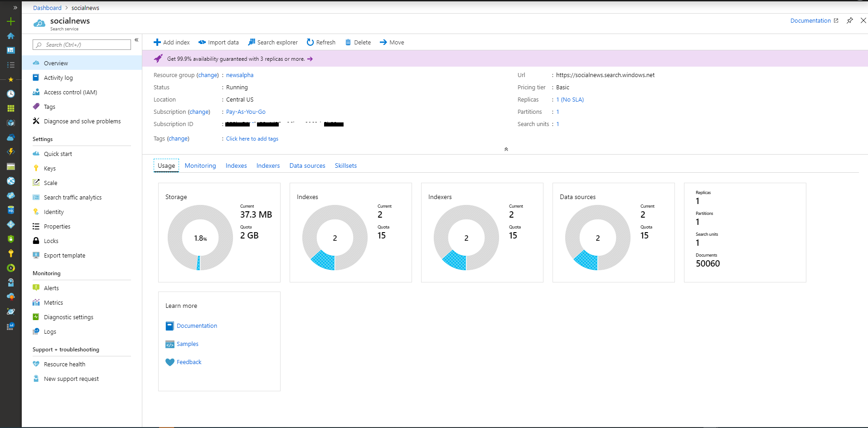Viewport: 868px width, 428px height.
Task: Click here to add tags link
Action: click(252, 139)
